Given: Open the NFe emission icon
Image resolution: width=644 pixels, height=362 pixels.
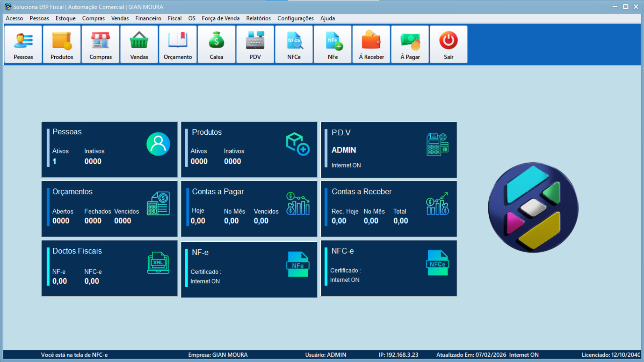Looking at the screenshot, I should coord(332,44).
